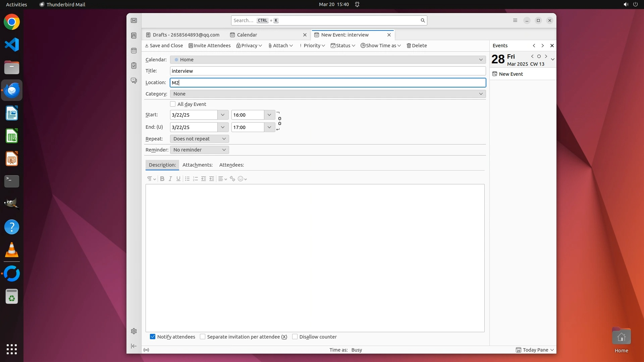Click into the Title input field
This screenshot has width=644, height=362.
[x=328, y=71]
